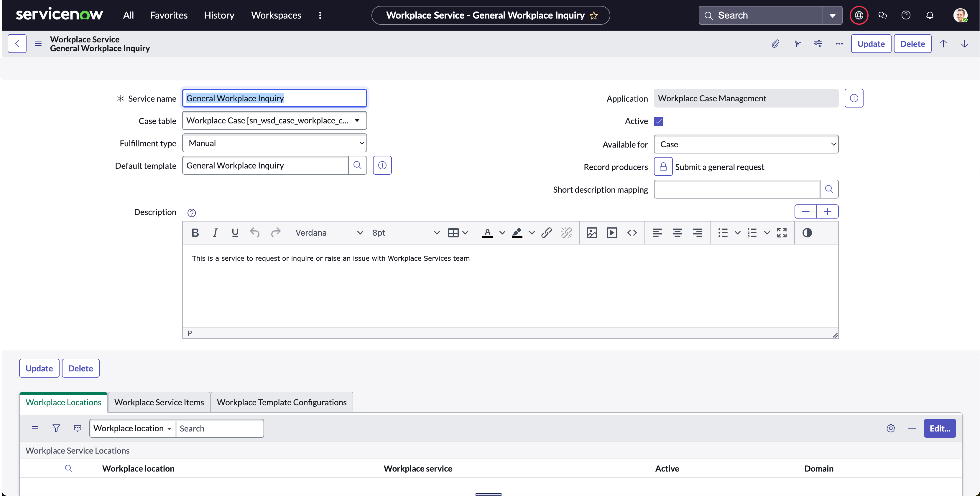Look up Short description mapping field
Screen dimensions: 980x496
[829, 189]
